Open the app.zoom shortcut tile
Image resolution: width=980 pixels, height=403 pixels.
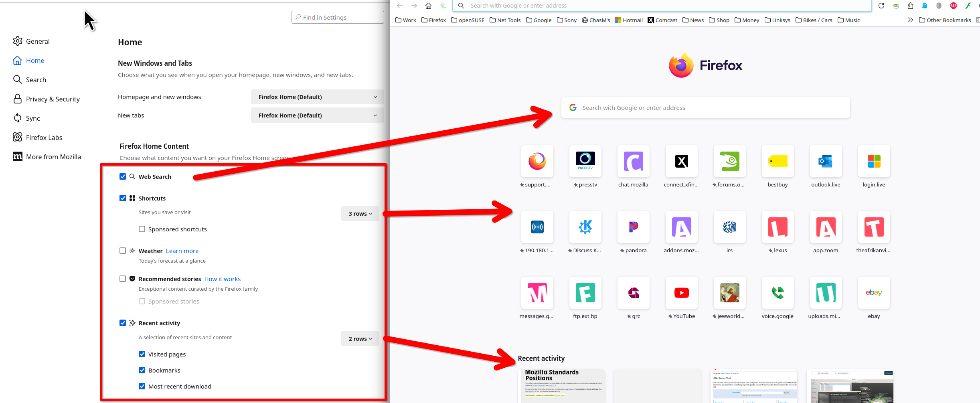coord(826,227)
